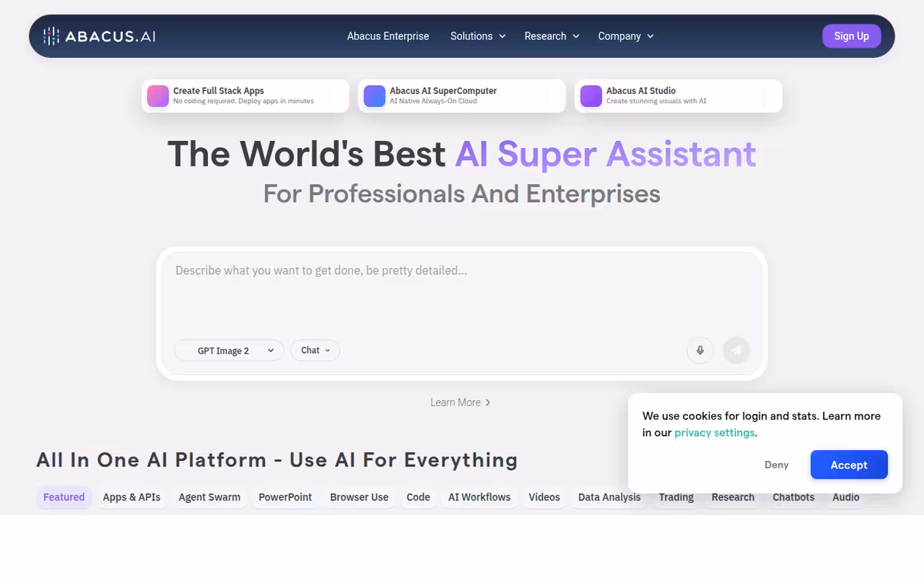Accept cookies

point(849,465)
